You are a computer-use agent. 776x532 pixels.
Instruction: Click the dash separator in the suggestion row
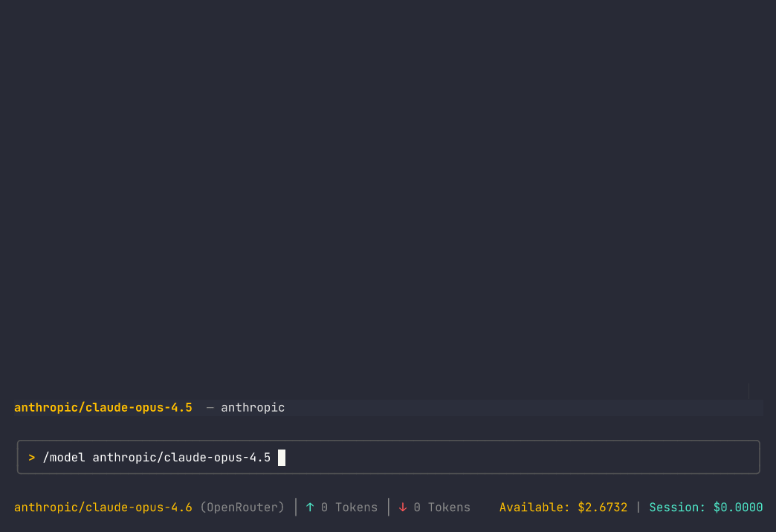pyautogui.click(x=209, y=407)
